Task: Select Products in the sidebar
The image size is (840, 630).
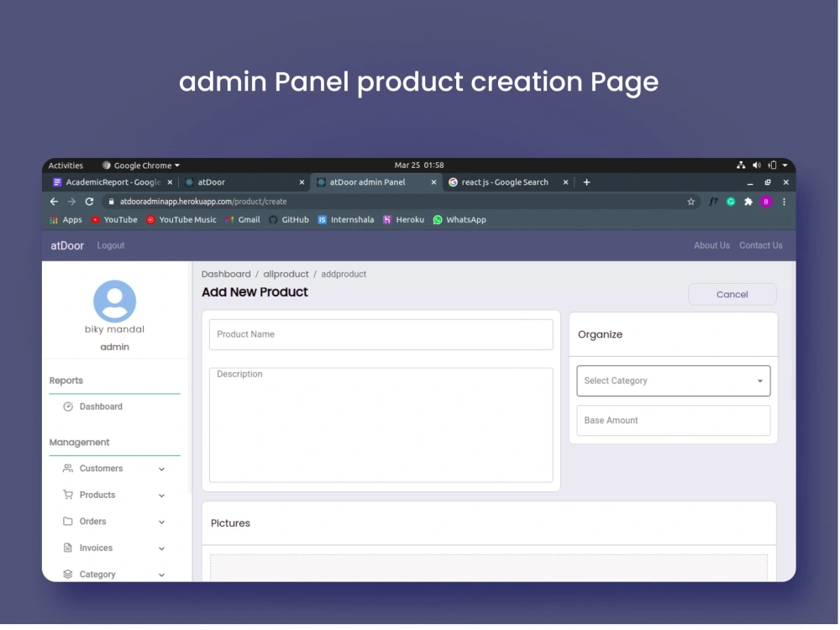Action: [x=97, y=495]
